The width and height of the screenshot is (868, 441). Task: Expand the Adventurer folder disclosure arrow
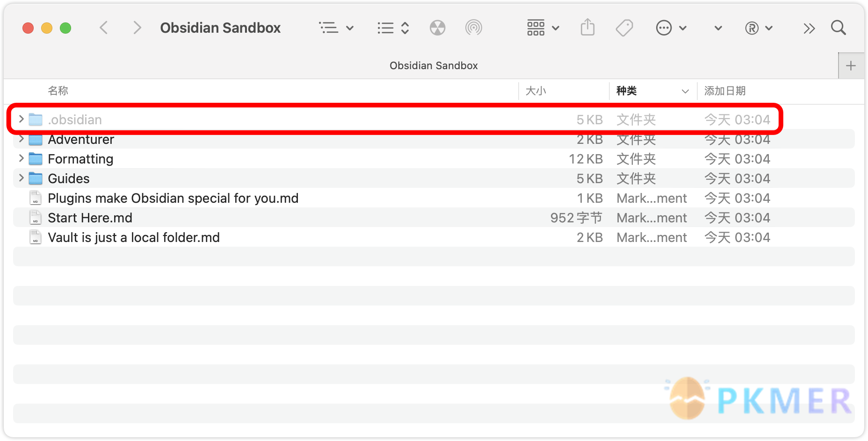tap(21, 139)
